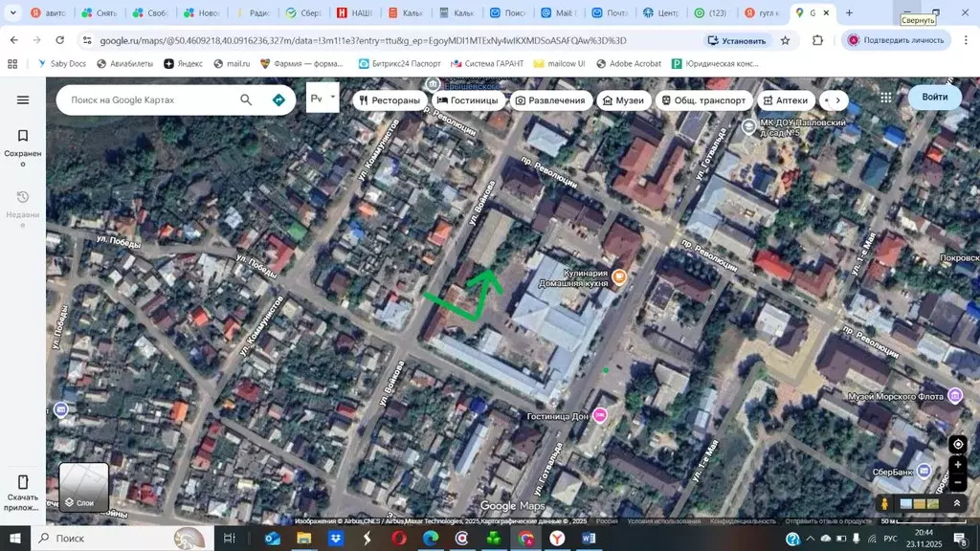Open Word from the Windows taskbar

[x=589, y=539]
